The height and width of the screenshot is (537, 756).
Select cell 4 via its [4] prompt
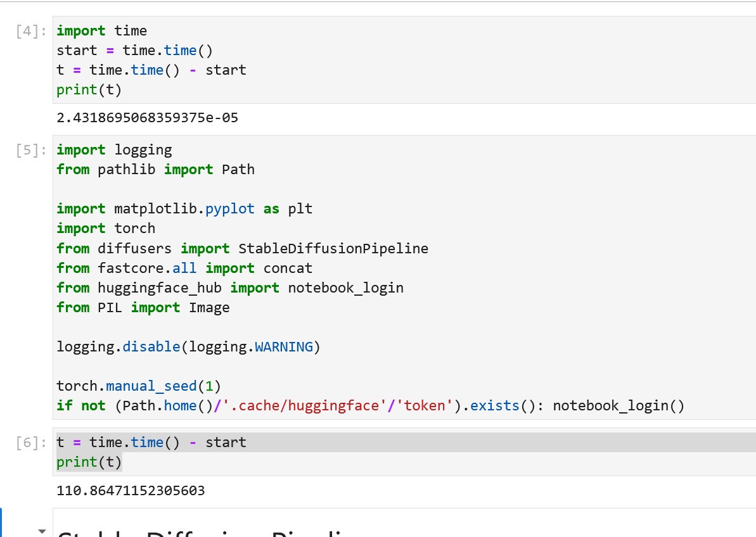click(x=30, y=31)
